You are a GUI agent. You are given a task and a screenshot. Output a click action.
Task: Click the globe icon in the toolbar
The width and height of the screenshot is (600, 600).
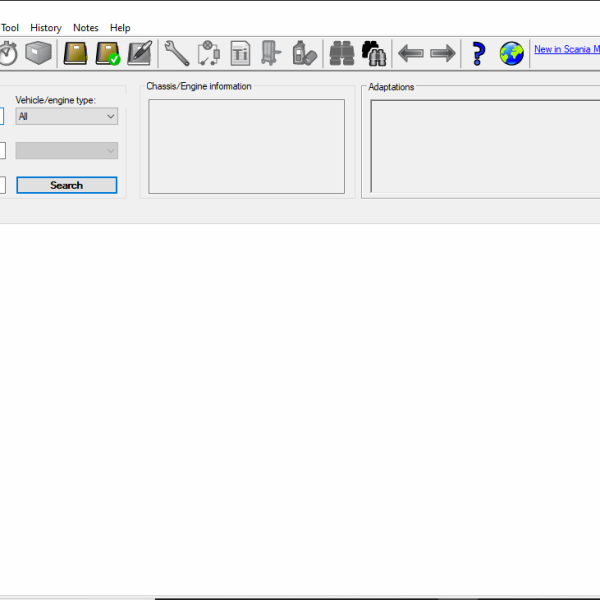pyautogui.click(x=512, y=53)
